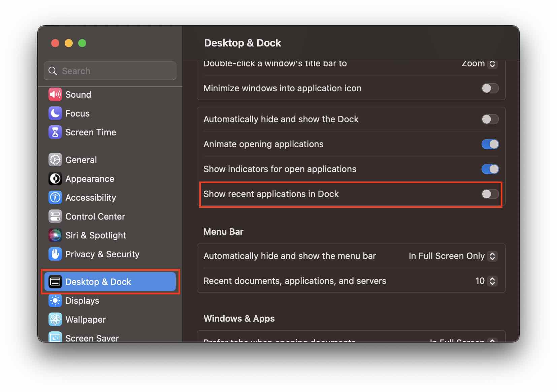The width and height of the screenshot is (557, 392).
Task: Open the menu bar auto-hide dropdown
Action: coord(453,256)
